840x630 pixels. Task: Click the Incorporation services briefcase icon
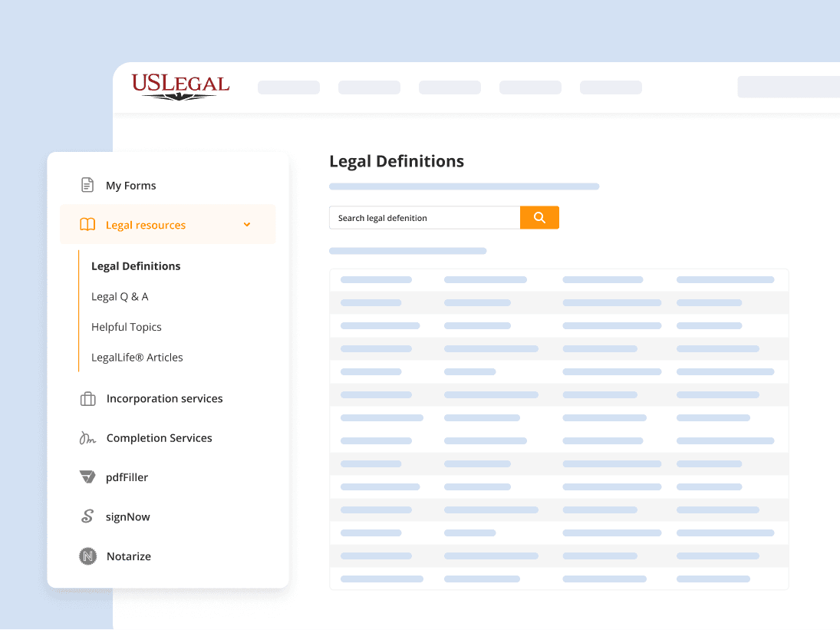pyautogui.click(x=87, y=399)
